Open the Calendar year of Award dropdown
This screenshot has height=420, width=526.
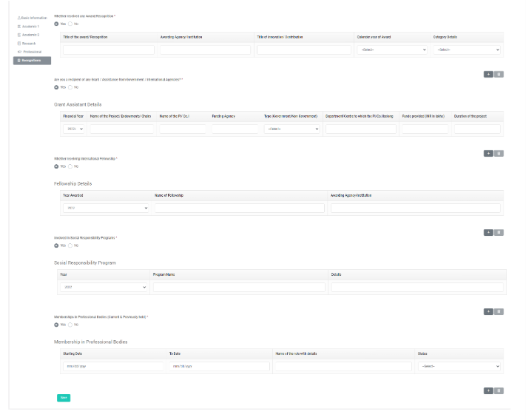(x=392, y=50)
